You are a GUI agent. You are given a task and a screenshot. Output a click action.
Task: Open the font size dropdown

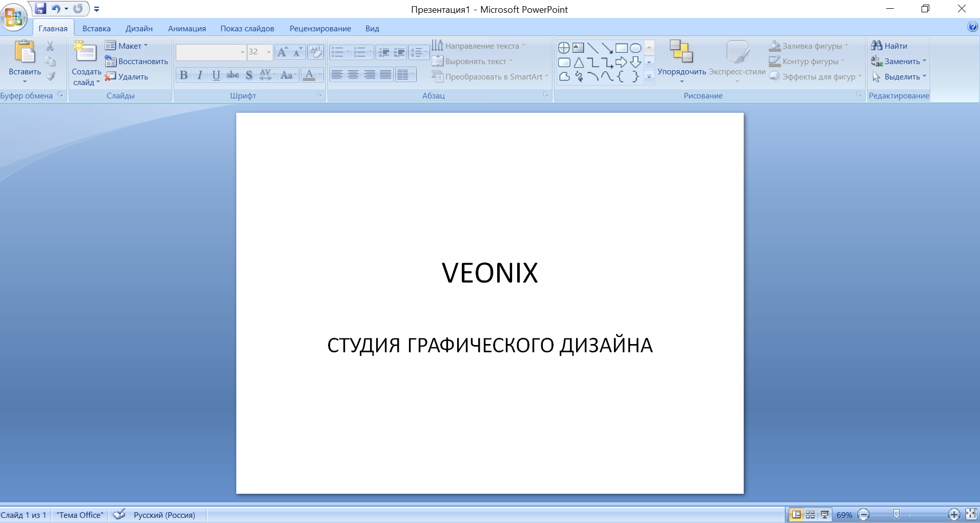pyautogui.click(x=269, y=52)
